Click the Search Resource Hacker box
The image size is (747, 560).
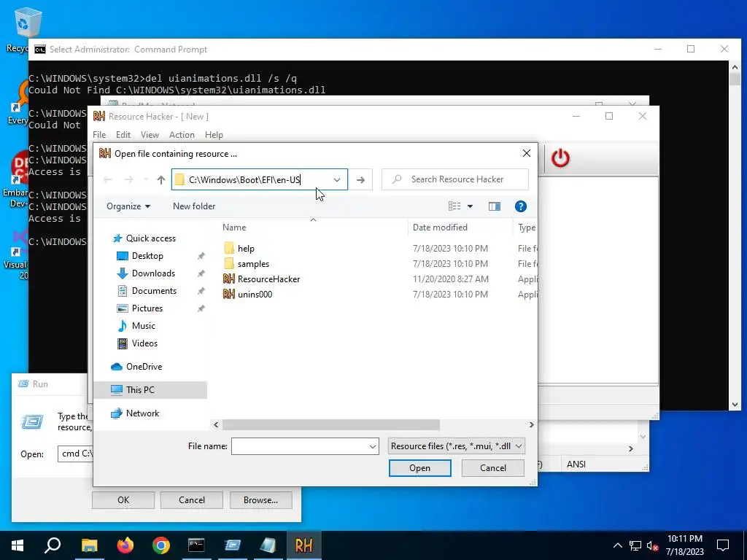coord(455,179)
